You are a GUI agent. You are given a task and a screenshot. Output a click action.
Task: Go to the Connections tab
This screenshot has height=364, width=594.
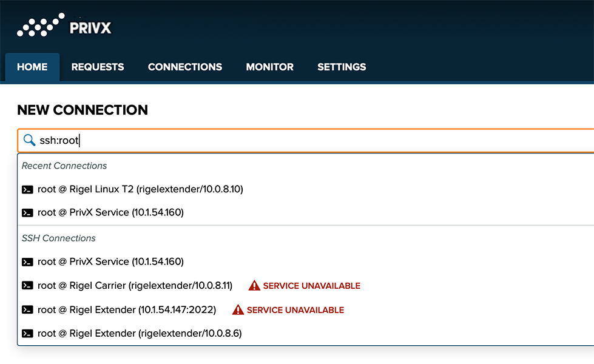pyautogui.click(x=185, y=67)
